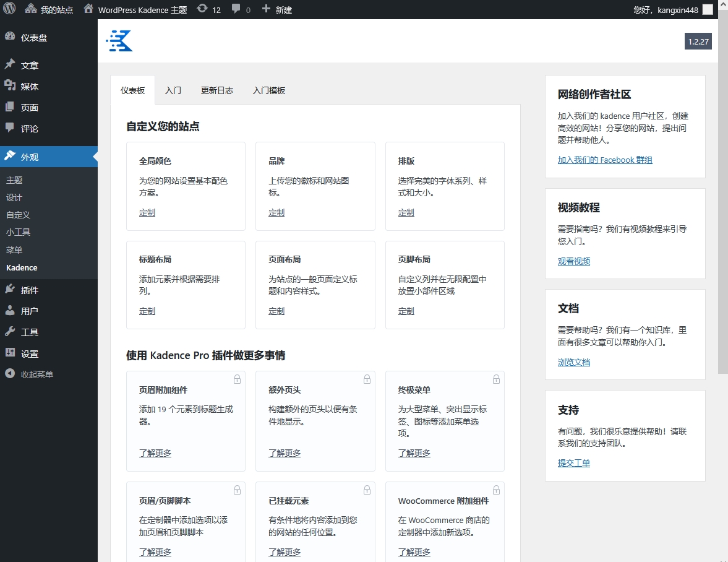
Task: Click 我的站点 in admin bar
Action: [57, 10]
